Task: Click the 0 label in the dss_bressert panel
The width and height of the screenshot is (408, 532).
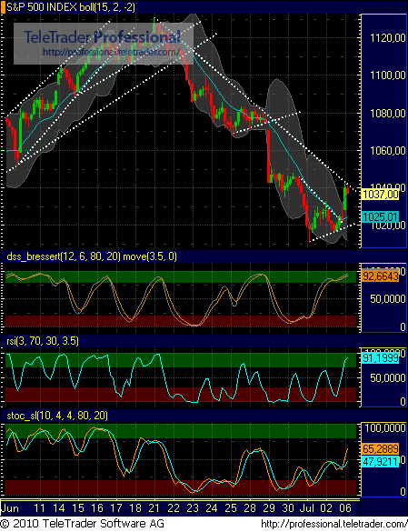Action: pos(403,327)
